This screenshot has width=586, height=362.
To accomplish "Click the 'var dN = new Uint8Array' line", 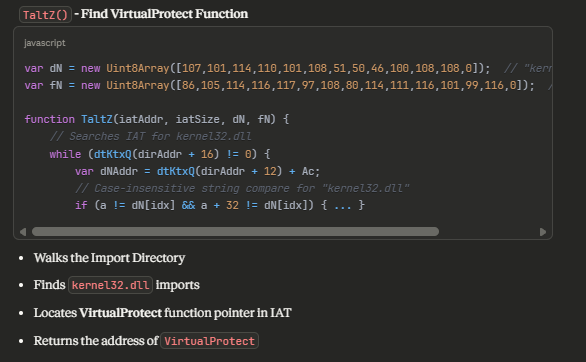I will [x=288, y=68].
